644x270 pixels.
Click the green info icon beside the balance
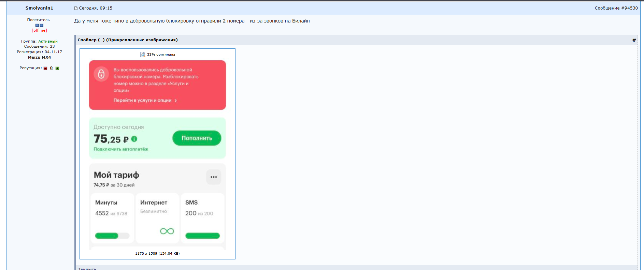click(x=134, y=139)
